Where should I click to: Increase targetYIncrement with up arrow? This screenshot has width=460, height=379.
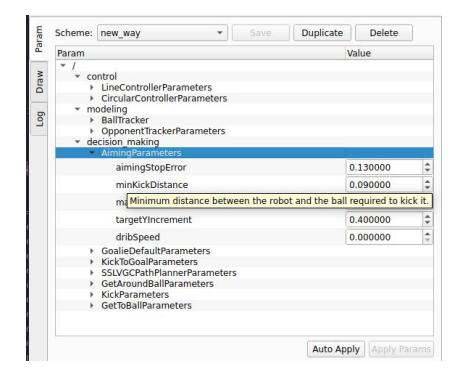[427, 216]
